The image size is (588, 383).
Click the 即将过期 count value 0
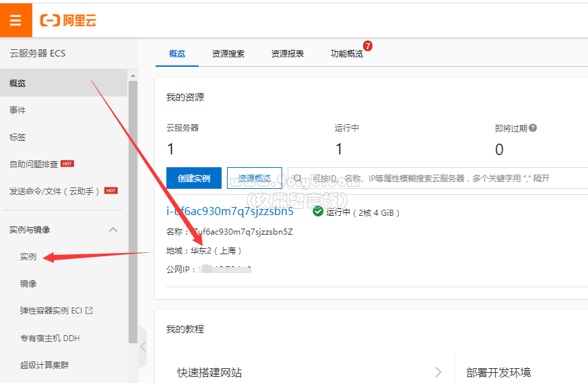(499, 150)
